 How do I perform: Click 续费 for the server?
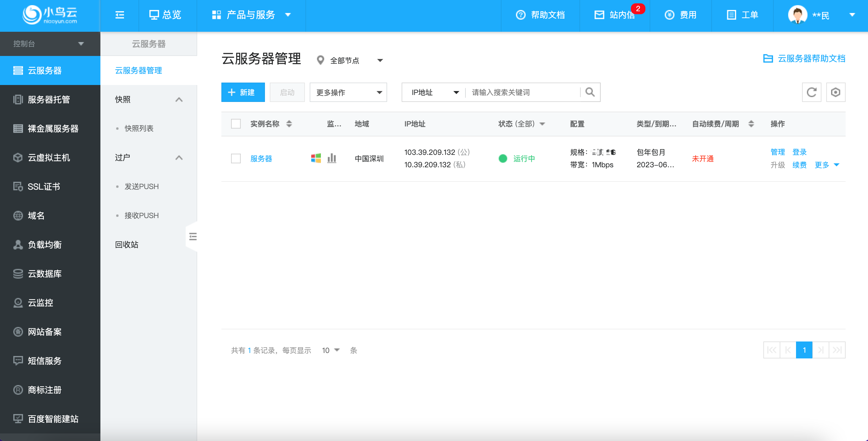(799, 165)
